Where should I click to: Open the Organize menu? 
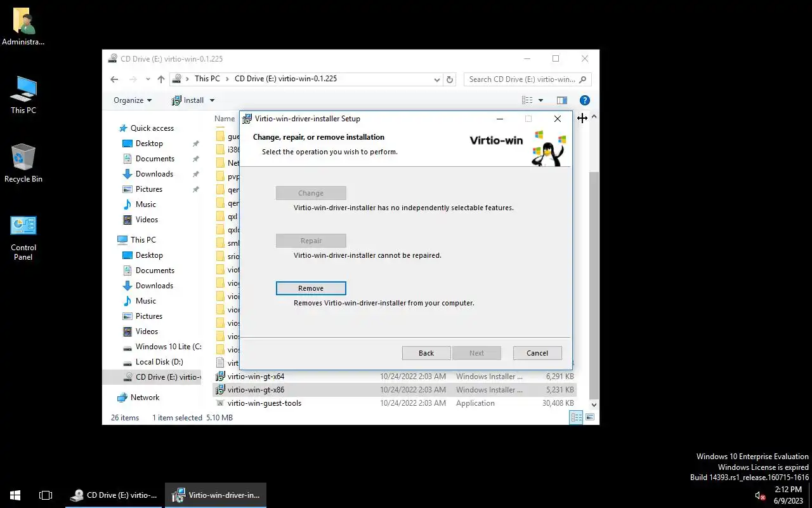[133, 100]
